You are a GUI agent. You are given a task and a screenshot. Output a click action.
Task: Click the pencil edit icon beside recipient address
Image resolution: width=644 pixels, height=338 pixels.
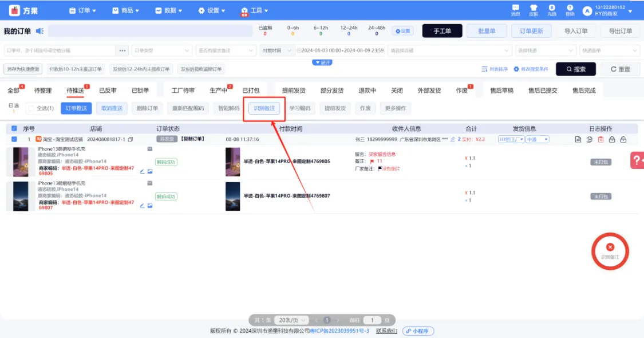pyautogui.click(x=453, y=139)
